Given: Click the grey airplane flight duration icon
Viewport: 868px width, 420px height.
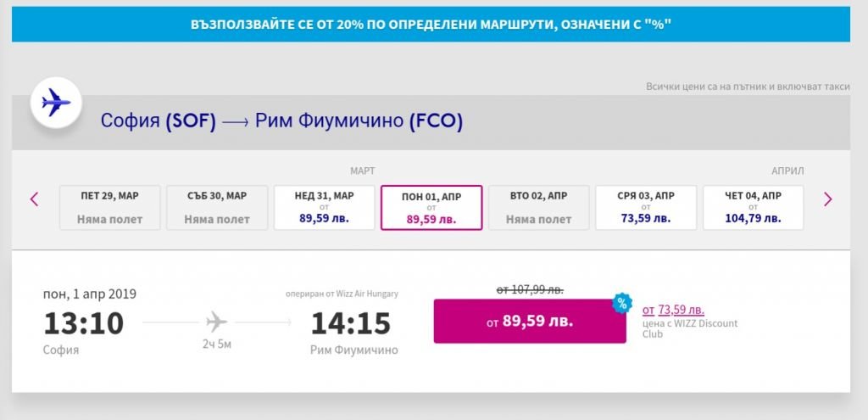Looking at the screenshot, I should pyautogui.click(x=217, y=322).
